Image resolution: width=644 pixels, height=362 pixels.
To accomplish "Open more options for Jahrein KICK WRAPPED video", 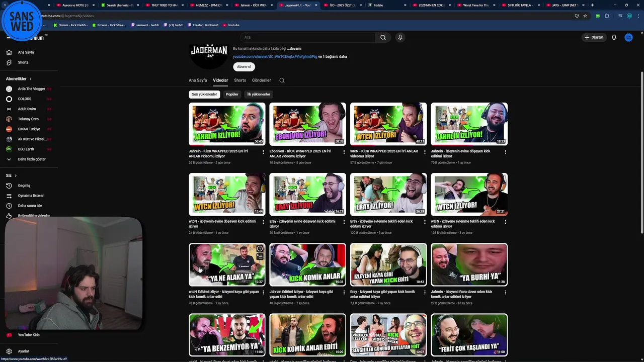I will click(263, 152).
